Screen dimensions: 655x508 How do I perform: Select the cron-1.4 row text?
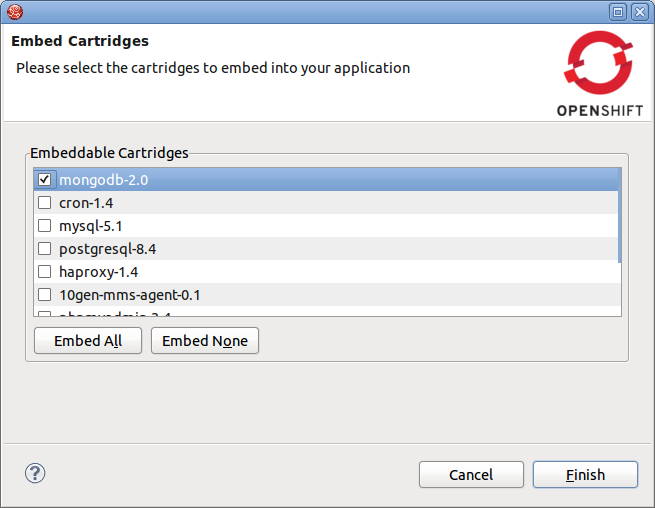coord(86,203)
